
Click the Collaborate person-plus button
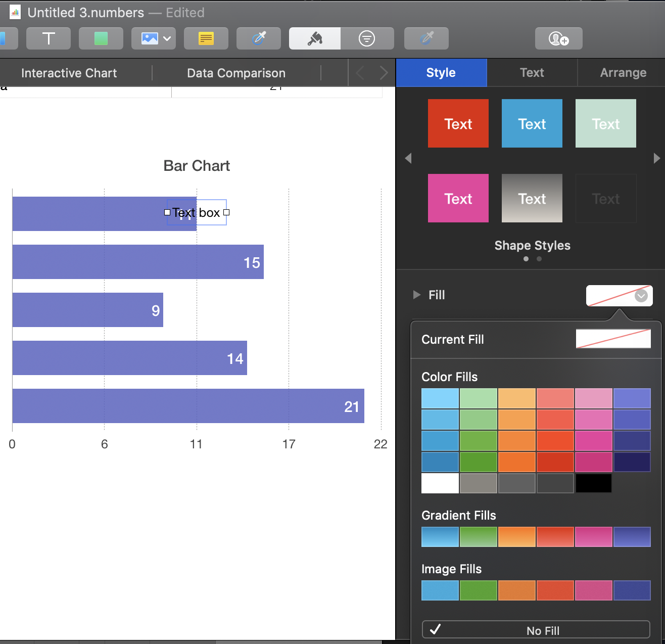click(559, 38)
